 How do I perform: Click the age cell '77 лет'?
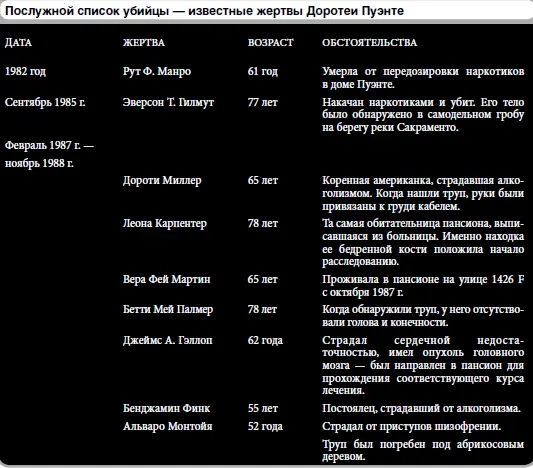(x=263, y=102)
